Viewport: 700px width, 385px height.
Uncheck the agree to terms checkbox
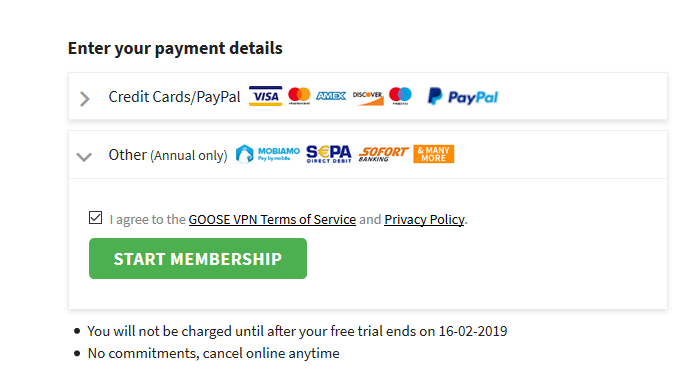pyautogui.click(x=95, y=218)
